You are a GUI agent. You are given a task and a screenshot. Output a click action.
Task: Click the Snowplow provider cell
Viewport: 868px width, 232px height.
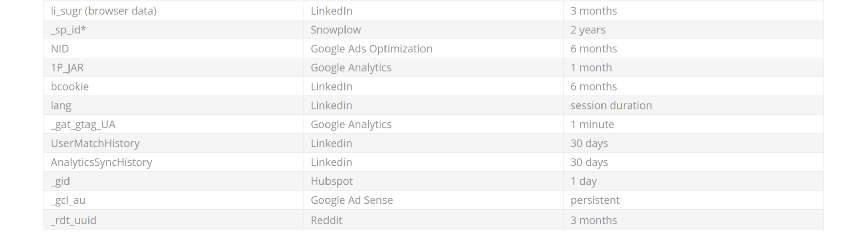[x=336, y=30]
